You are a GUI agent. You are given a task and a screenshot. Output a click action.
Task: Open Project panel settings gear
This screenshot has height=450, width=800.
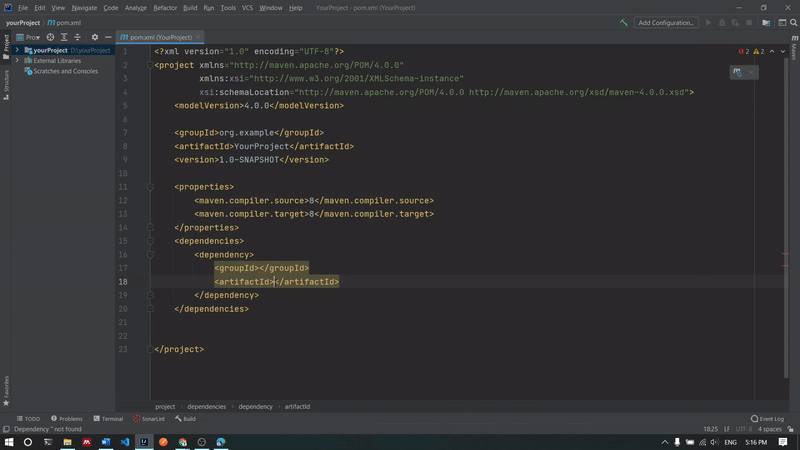94,37
